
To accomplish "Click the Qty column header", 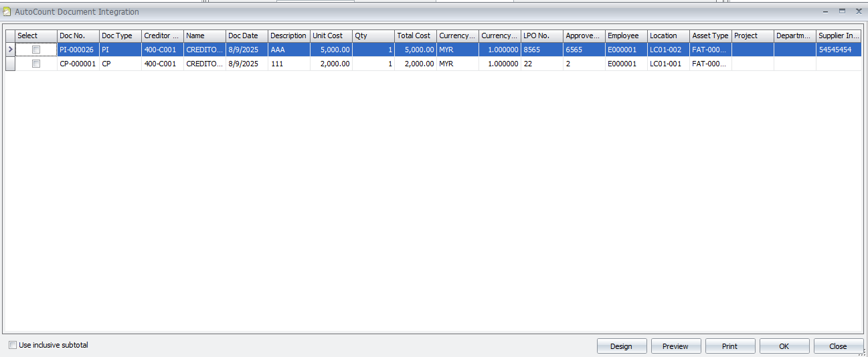I will (x=373, y=35).
